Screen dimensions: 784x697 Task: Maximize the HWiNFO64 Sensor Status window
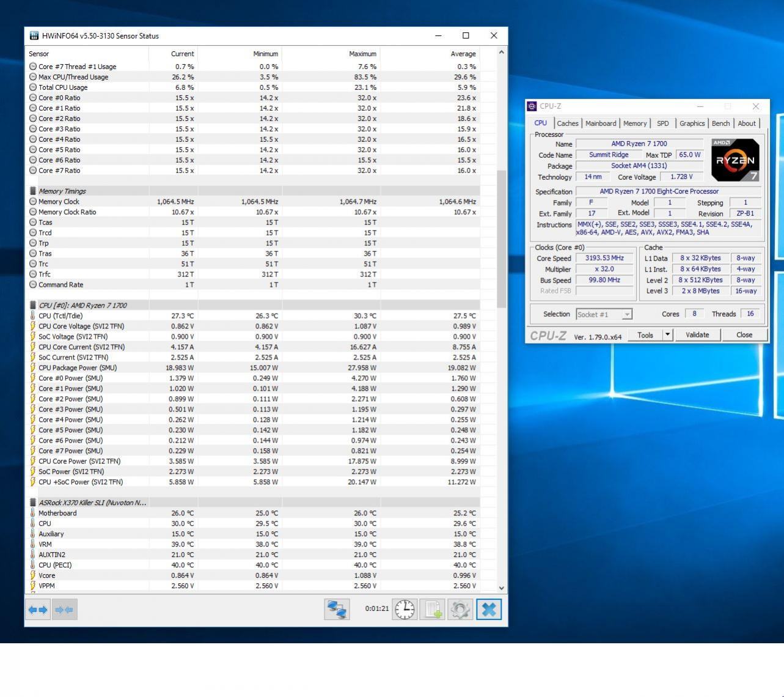tap(466, 35)
